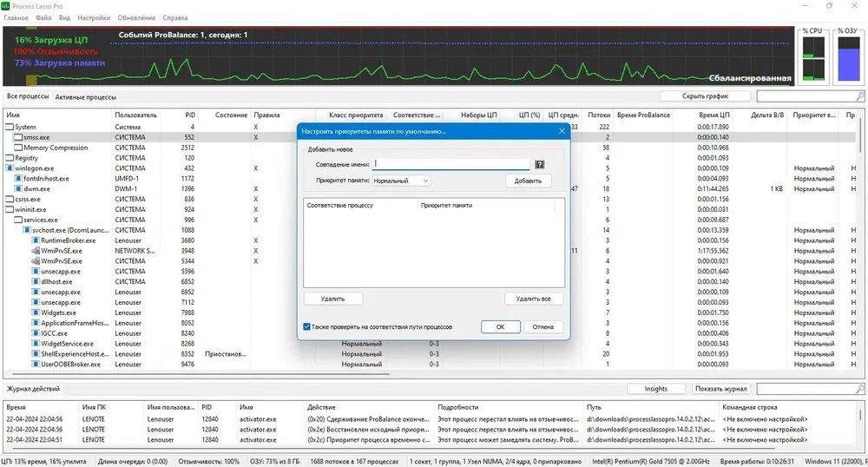
Task: Click the svchost.exe (DcomLaunc... process icon
Action: coord(27,230)
